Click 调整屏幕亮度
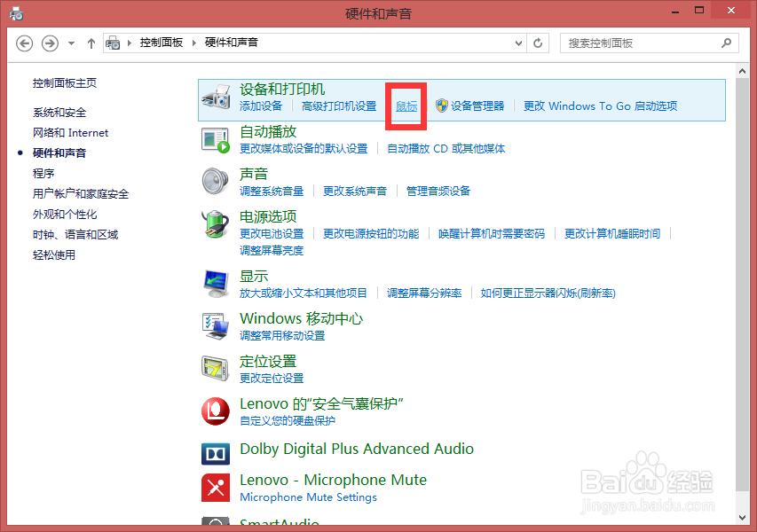This screenshot has height=532, width=757. [272, 250]
